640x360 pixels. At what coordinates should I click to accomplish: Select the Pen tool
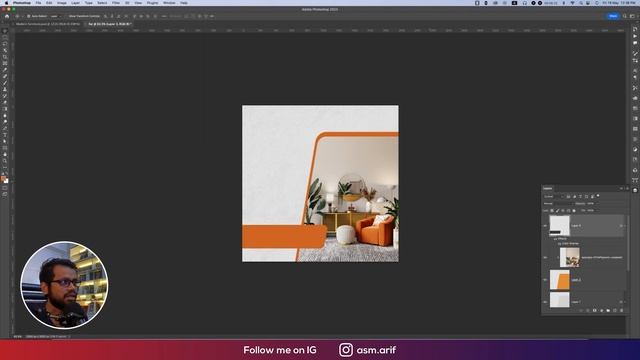click(x=5, y=129)
